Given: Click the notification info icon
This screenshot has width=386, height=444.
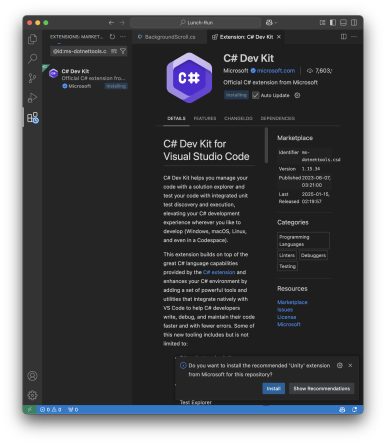Looking at the screenshot, I should pyautogui.click(x=183, y=366).
